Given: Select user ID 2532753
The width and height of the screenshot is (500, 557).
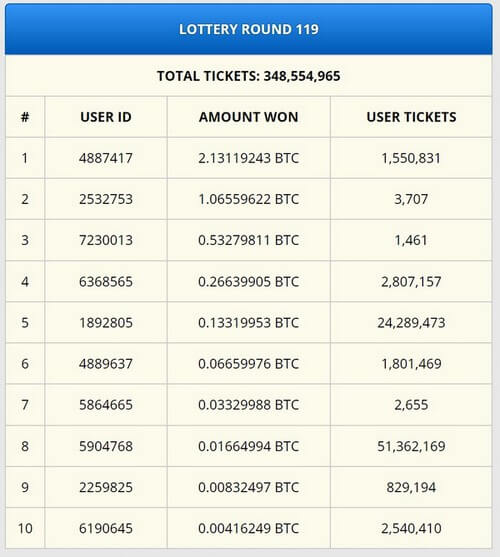Looking at the screenshot, I should (106, 199).
